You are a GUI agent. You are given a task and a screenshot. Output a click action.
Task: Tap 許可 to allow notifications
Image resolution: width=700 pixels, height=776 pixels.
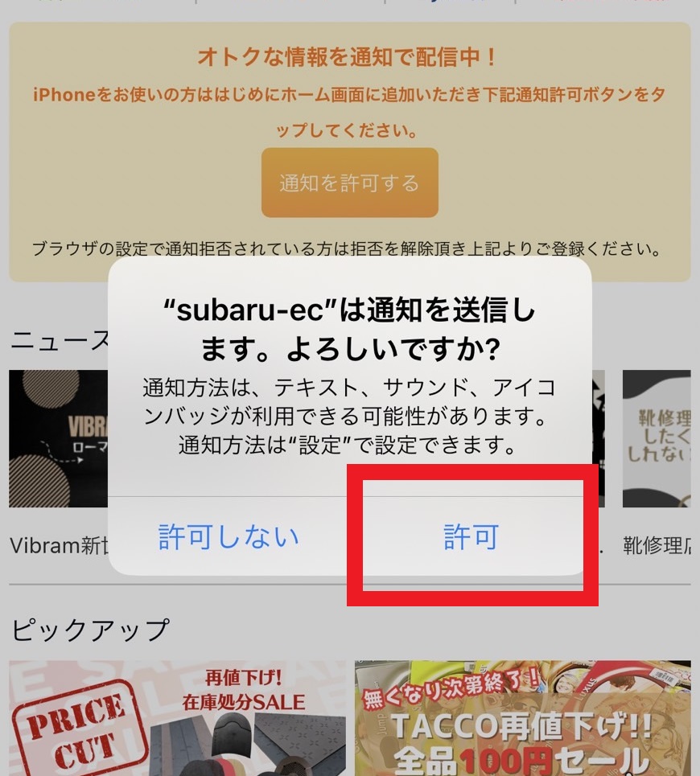pos(471,536)
